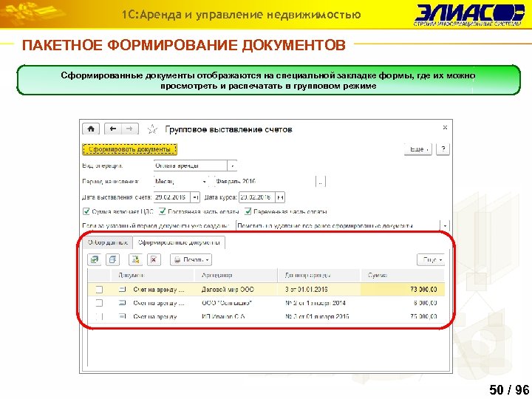Screen dimensions: 532x399
Task: Toggle Постоянная часть оплаты checkbox
Action: pos(162,211)
